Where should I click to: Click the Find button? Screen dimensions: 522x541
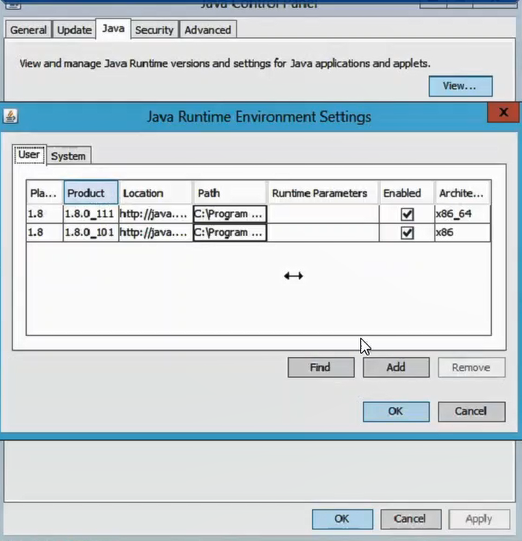(321, 367)
